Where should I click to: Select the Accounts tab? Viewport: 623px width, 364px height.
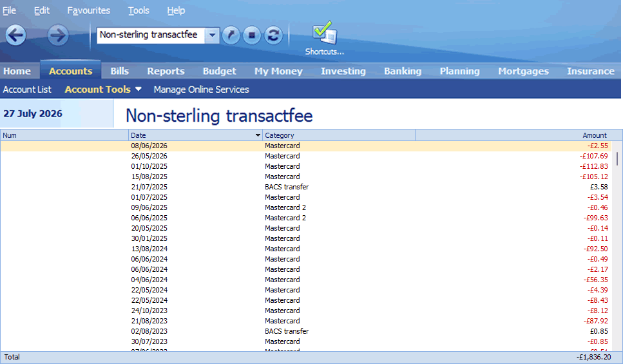click(71, 71)
